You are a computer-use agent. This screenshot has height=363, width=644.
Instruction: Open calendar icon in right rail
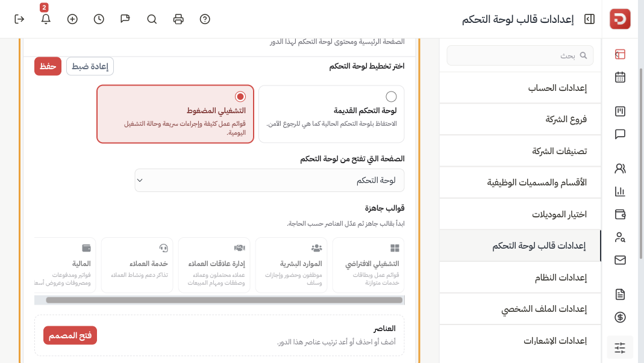620,77
